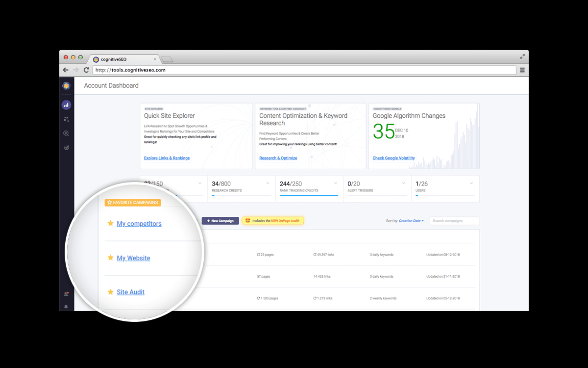
Task: Click the cognitiveSEO tab favicon
Action: [96, 59]
